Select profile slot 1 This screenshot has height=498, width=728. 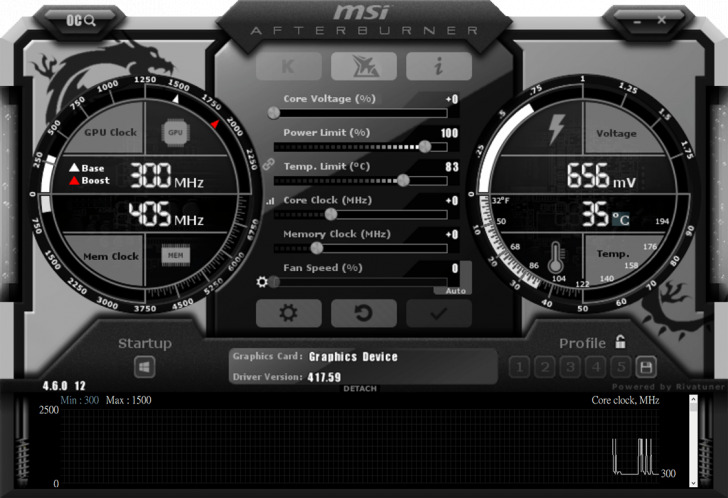tap(520, 367)
